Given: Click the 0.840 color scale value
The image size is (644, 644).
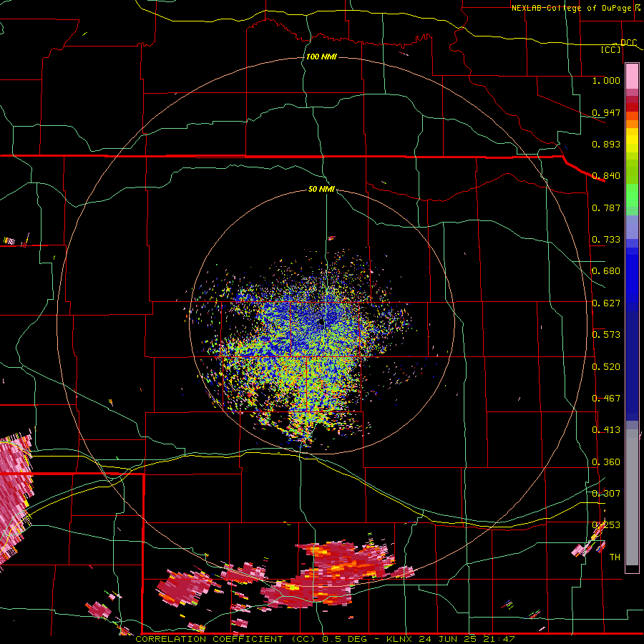Looking at the screenshot, I should coord(606,176).
